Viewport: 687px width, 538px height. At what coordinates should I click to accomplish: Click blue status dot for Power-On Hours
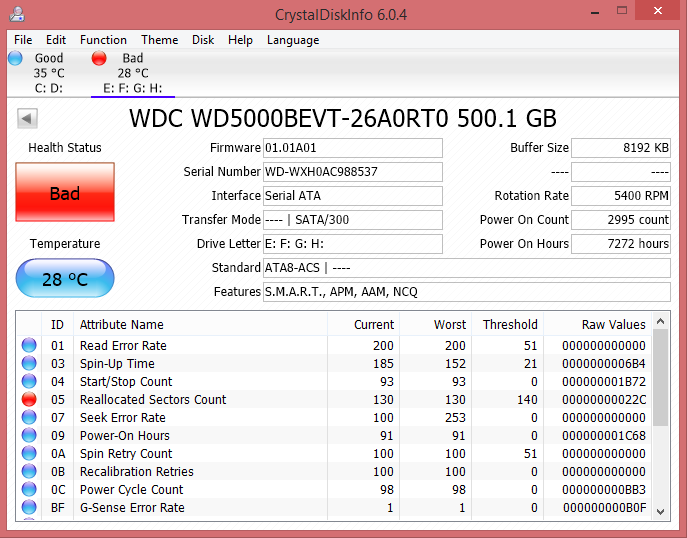tap(29, 435)
